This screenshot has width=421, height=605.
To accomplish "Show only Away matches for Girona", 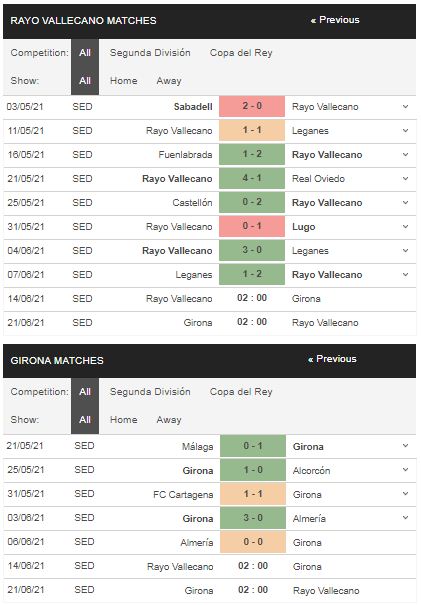I will point(169,420).
